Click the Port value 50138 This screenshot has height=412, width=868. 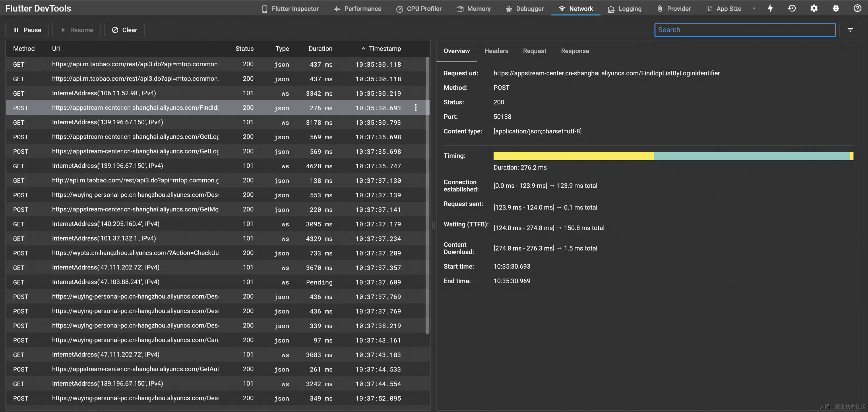tap(502, 117)
